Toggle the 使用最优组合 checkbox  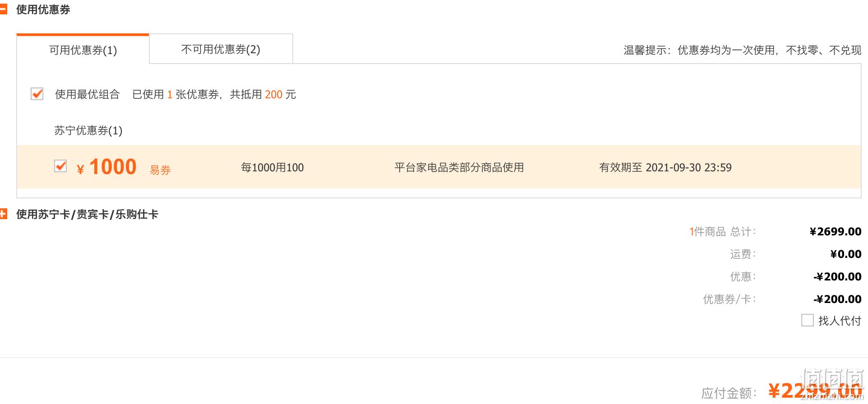point(37,94)
